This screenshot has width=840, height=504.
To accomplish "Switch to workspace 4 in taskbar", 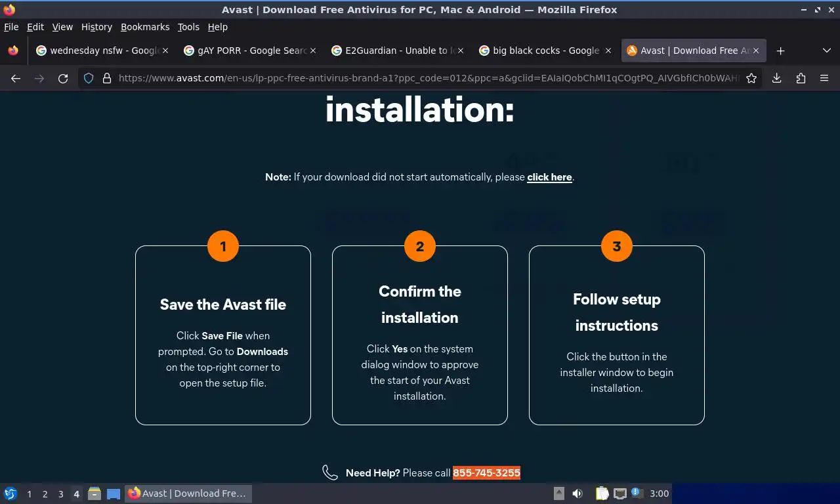I will point(76,494).
